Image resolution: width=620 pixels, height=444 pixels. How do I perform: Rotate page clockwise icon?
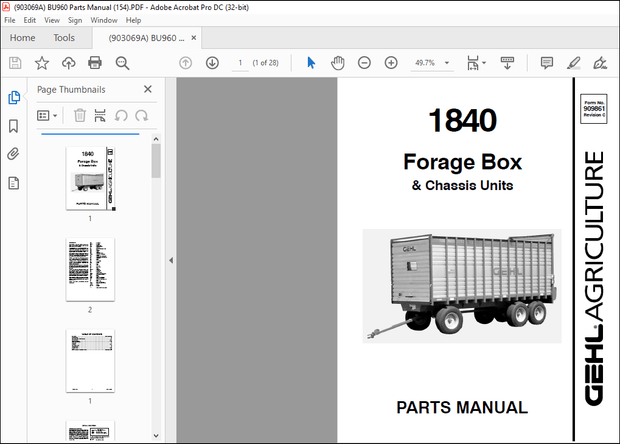[142, 115]
